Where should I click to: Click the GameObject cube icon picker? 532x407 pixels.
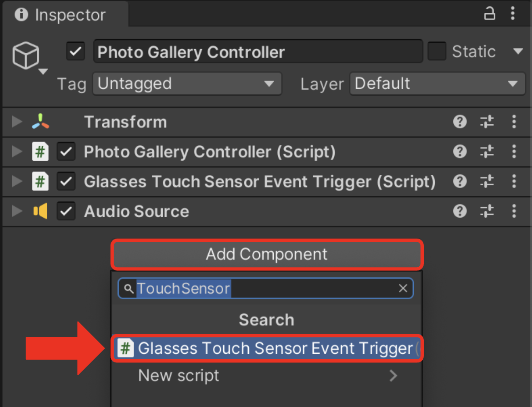tap(29, 56)
